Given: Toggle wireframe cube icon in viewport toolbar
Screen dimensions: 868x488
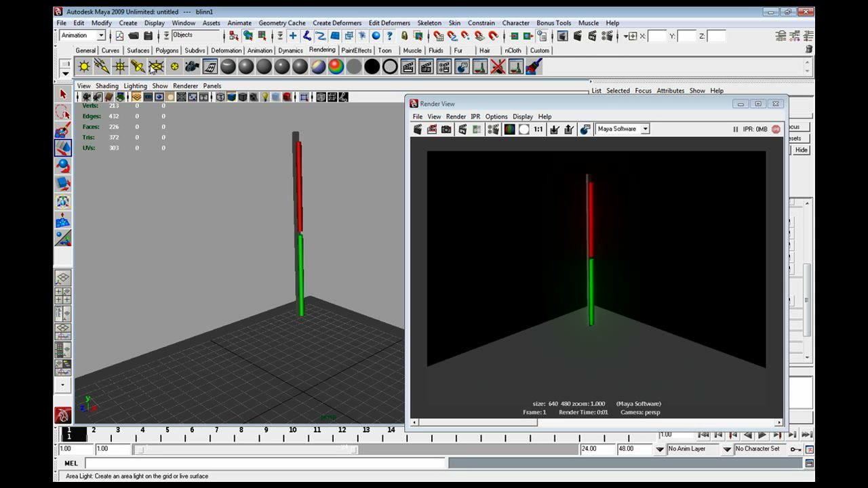Looking at the screenshot, I should pos(221,97).
